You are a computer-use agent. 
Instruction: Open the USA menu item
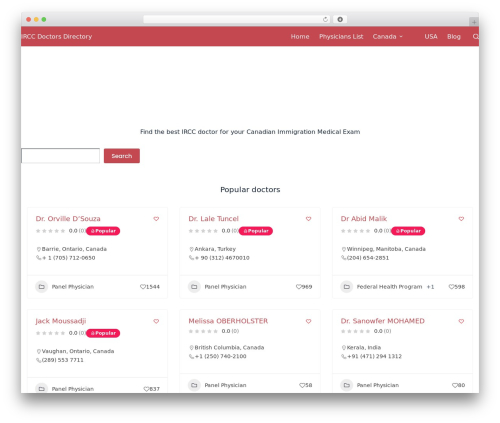click(x=431, y=36)
